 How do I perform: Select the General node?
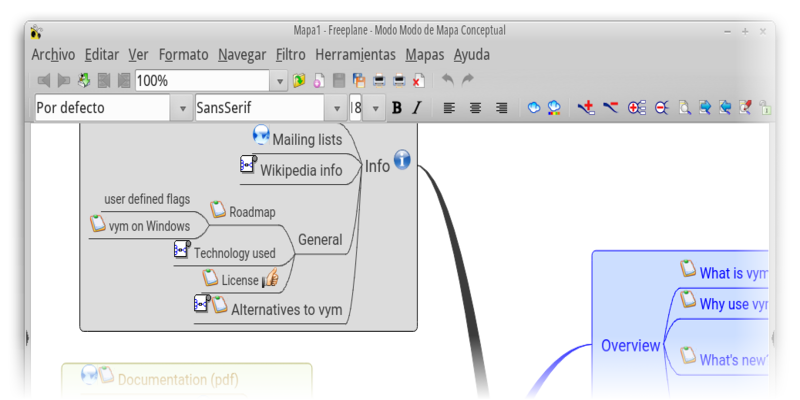click(320, 239)
